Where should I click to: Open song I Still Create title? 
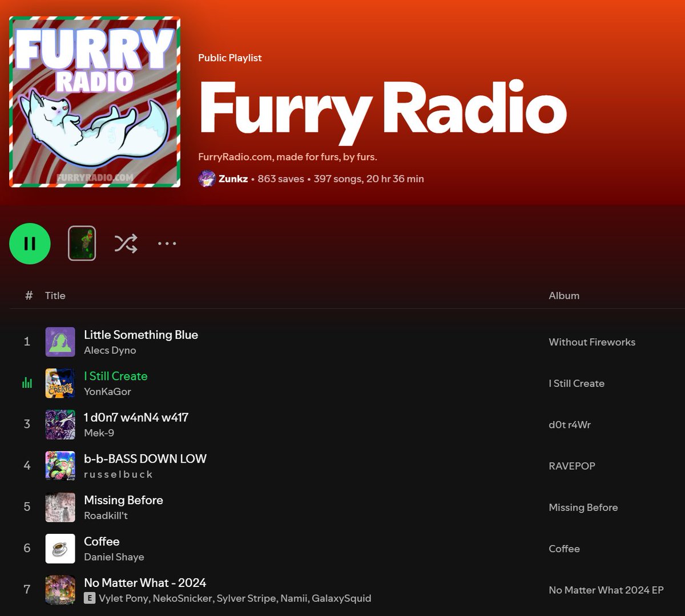coord(116,376)
